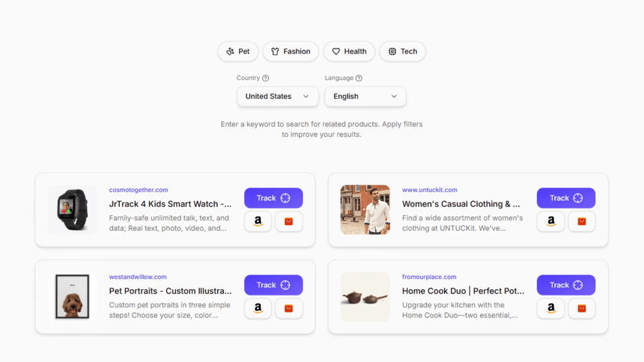Click the Pet Portraits dog thumbnail
Image resolution: width=644 pixels, height=362 pixels.
72,297
